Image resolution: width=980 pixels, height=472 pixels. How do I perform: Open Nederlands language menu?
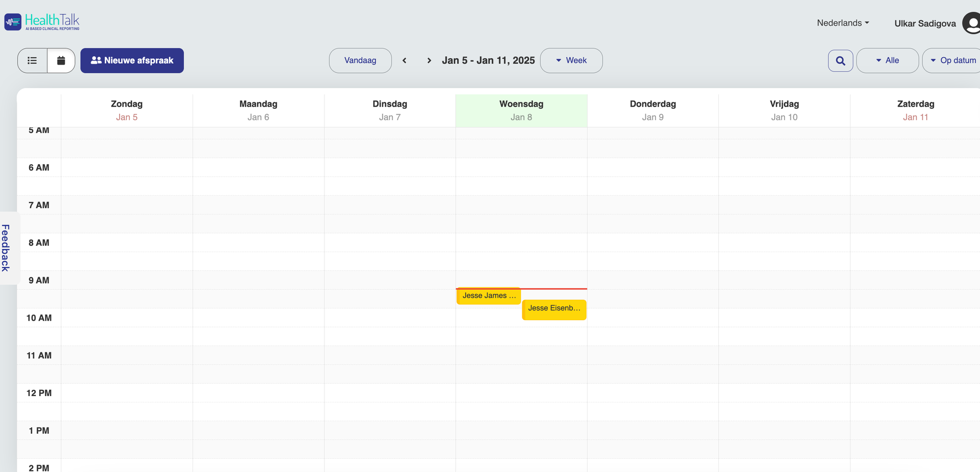click(x=843, y=23)
